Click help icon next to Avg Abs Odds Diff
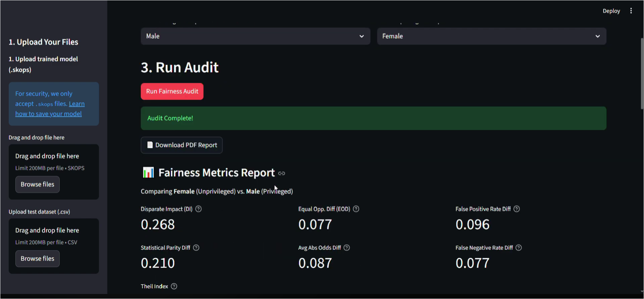Viewport: 644px width, 299px height. pos(347,248)
